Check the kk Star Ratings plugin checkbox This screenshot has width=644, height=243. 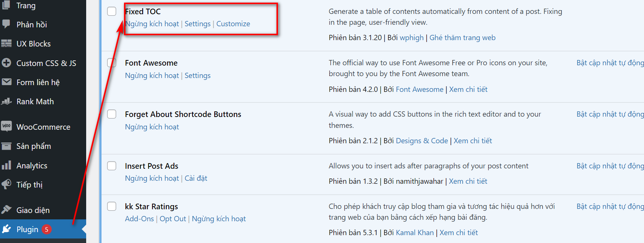112,206
